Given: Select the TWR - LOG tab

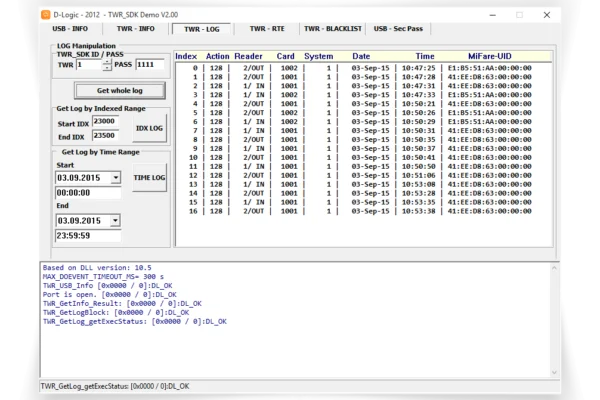Looking at the screenshot, I should (x=202, y=29).
